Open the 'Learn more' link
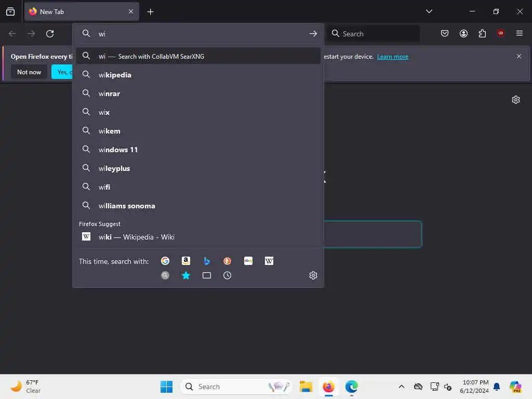Screen dimensions: 532x399 393,57
